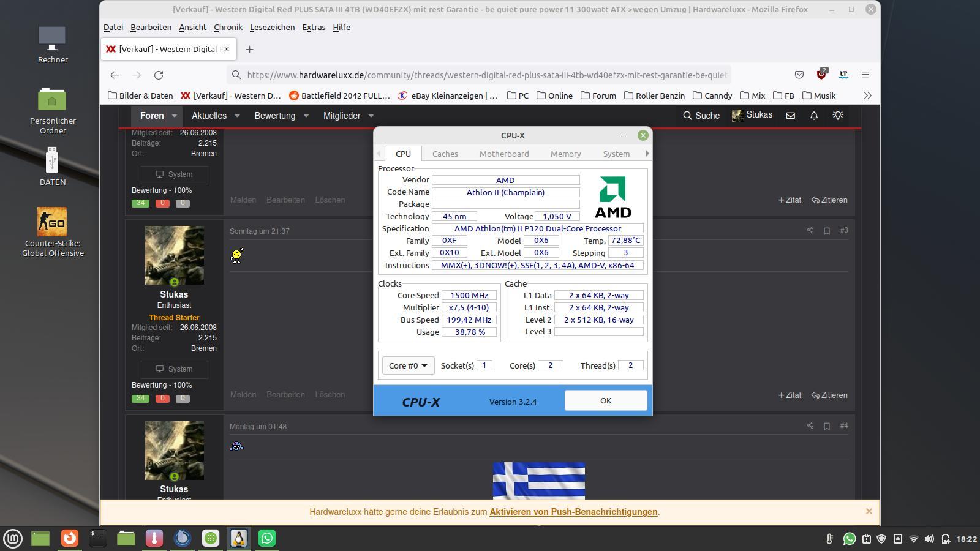Open the Chronik menu
This screenshot has height=551, width=980.
pyautogui.click(x=228, y=27)
